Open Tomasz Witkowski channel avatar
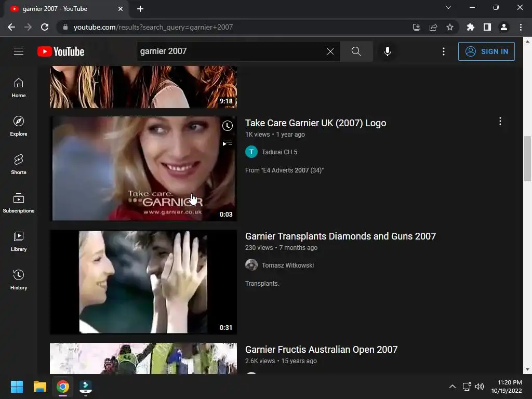 (251, 265)
